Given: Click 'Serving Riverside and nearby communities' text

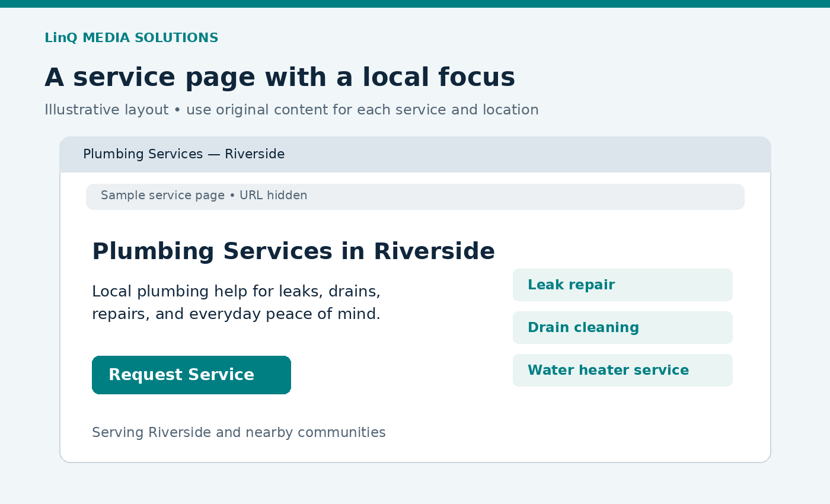Looking at the screenshot, I should (x=239, y=433).
